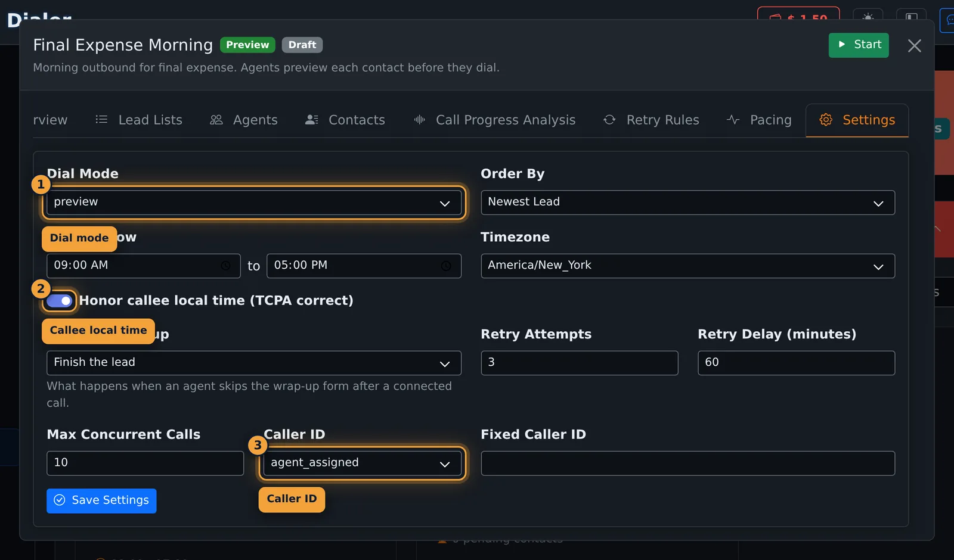954x560 pixels.
Task: Open the Agents tab
Action: [244, 120]
